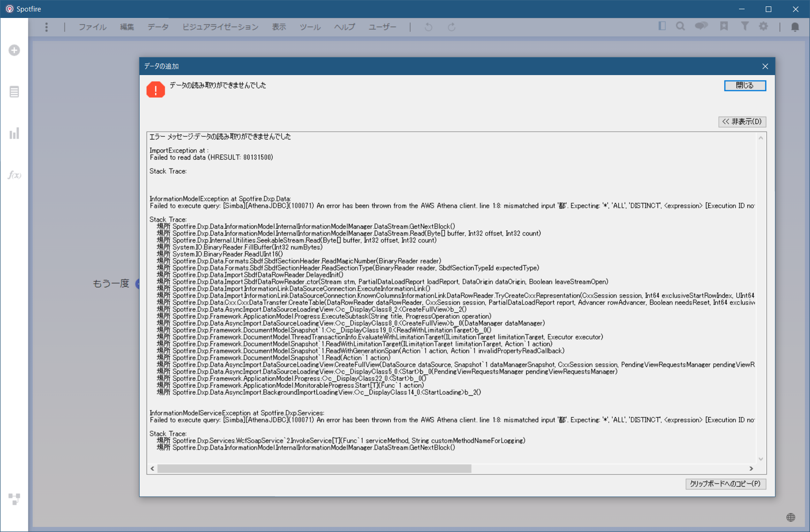Click the Spotfire logo in title bar
The height and width of the screenshot is (532, 810).
pos(9,9)
